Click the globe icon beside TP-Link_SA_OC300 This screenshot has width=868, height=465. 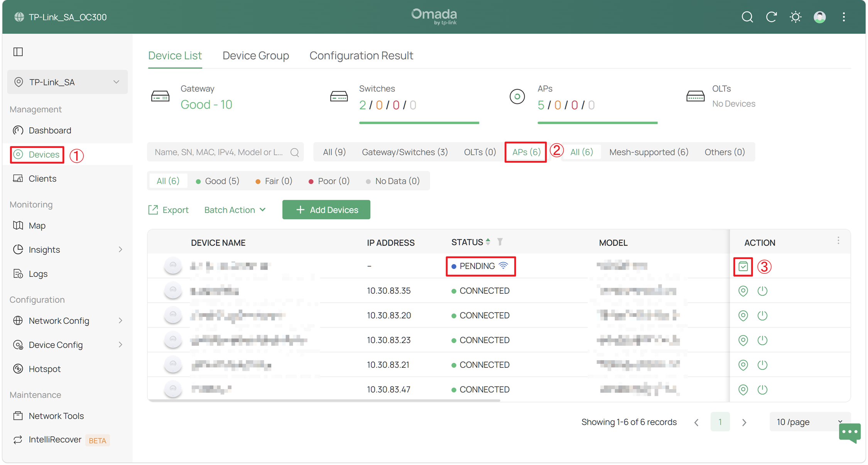point(19,17)
